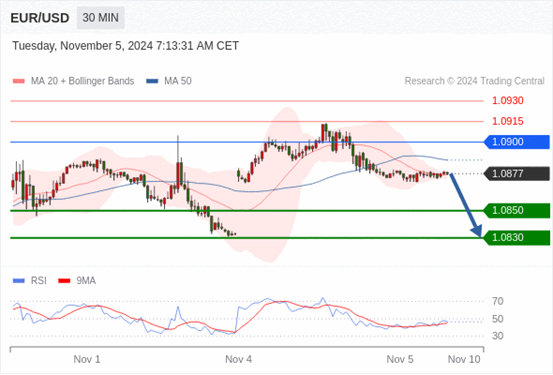Click the green 1.0850 support price tag
Screen dimensions: 553x375
(517, 211)
